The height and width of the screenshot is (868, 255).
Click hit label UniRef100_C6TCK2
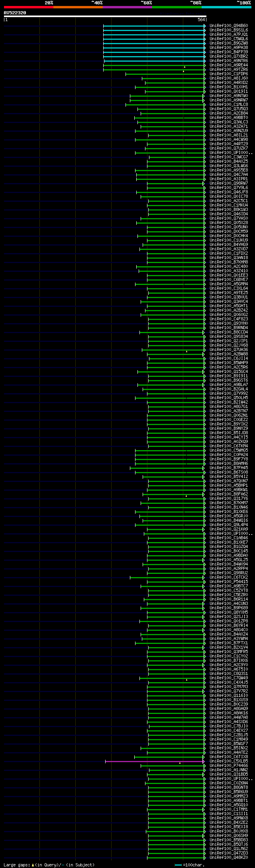[x=229, y=577]
